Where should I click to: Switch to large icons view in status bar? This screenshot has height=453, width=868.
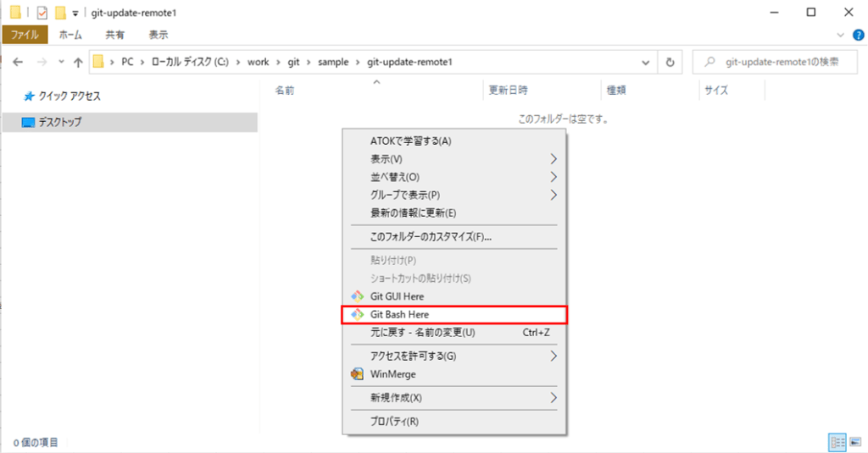(x=854, y=442)
